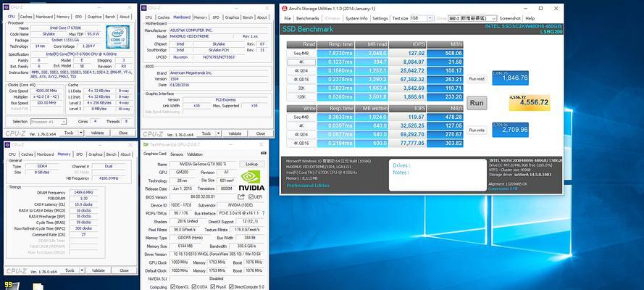Toggle the CUDA checkbox
Image resolution: width=644 pixels, height=290 pixels.
pos(194,286)
